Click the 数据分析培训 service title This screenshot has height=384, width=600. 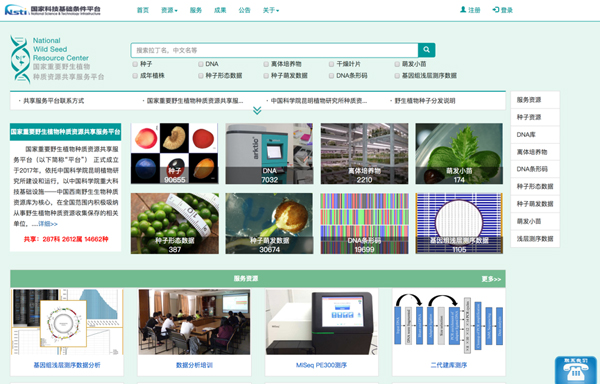(x=194, y=365)
